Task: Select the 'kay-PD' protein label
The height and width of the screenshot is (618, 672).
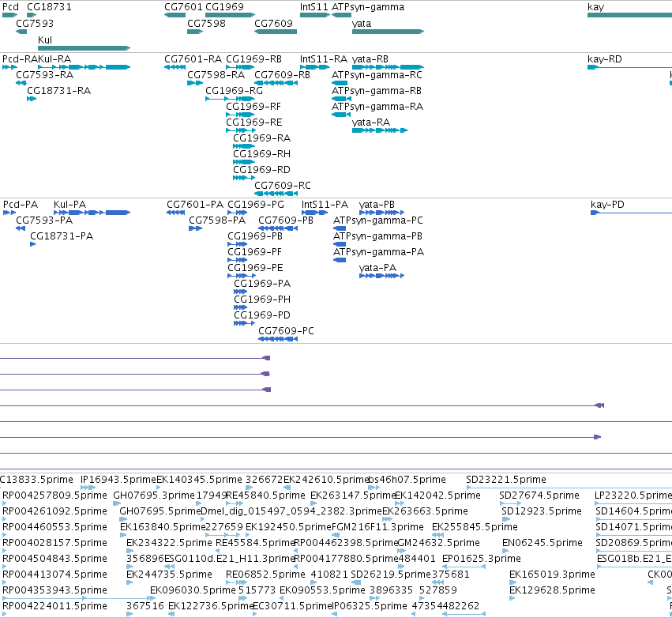Action: 608,205
